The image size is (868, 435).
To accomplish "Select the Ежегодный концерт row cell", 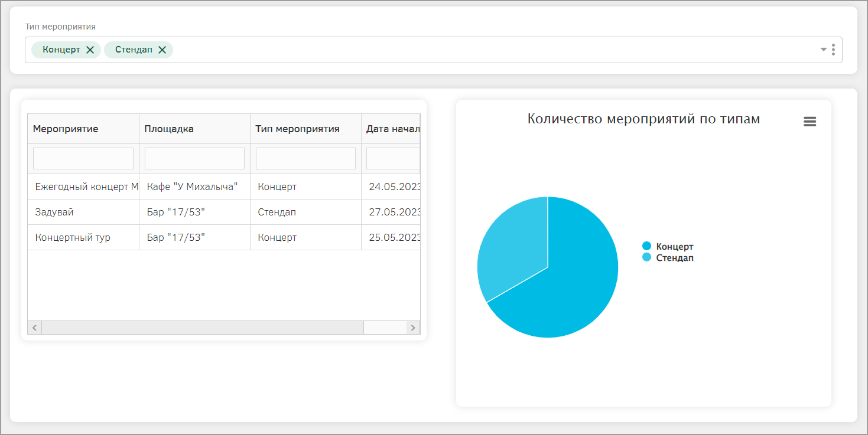I will coord(83,187).
